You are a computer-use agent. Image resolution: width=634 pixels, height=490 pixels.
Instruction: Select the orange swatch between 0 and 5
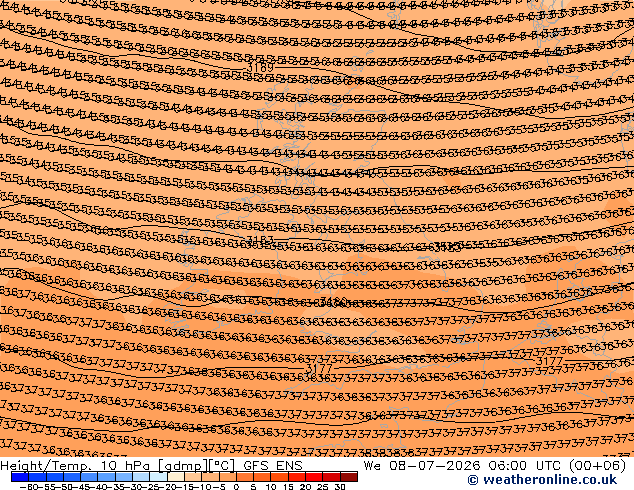(245, 477)
